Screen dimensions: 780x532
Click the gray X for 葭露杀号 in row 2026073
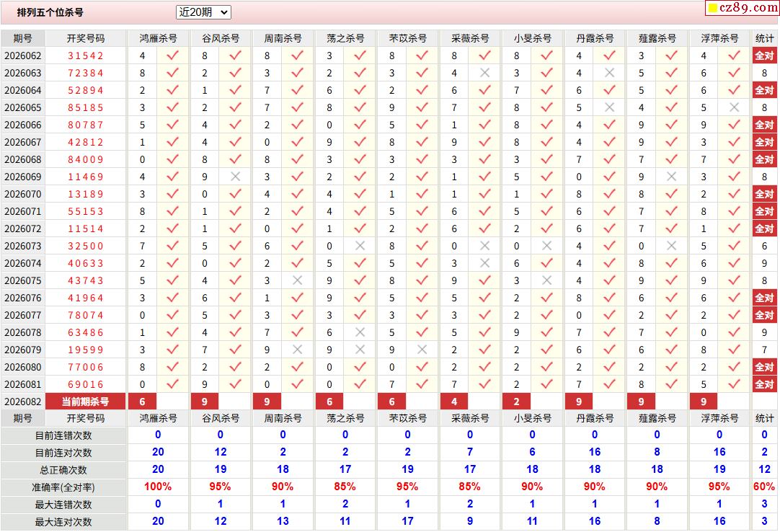[672, 246]
